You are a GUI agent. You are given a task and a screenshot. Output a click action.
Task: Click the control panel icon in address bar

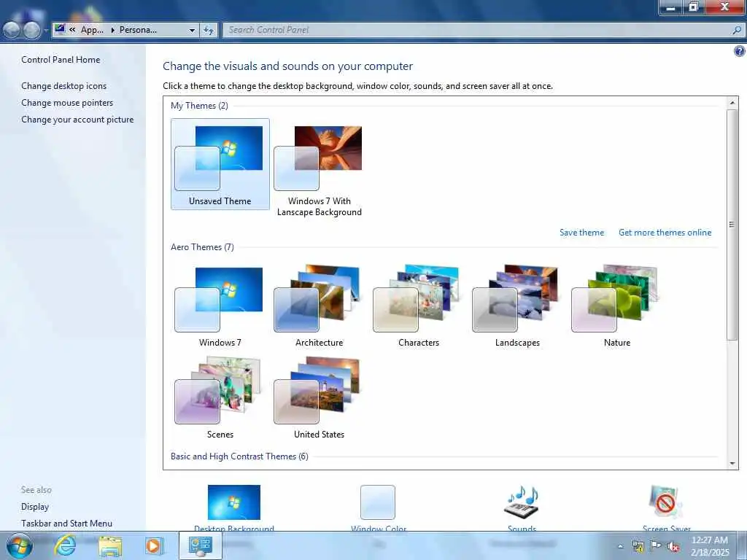(x=60, y=29)
